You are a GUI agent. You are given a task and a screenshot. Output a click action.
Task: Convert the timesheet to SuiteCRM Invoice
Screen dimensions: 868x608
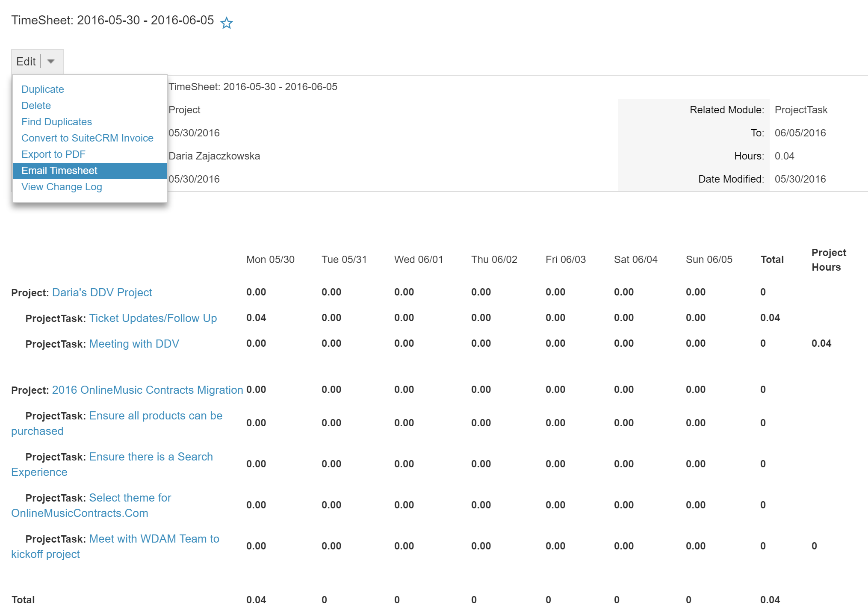click(x=88, y=138)
